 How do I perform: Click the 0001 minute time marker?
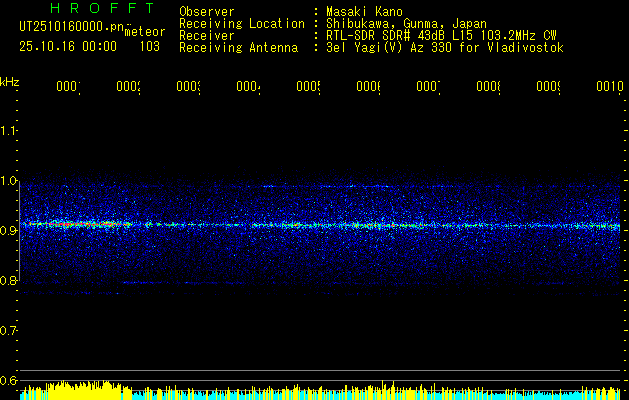(x=68, y=87)
